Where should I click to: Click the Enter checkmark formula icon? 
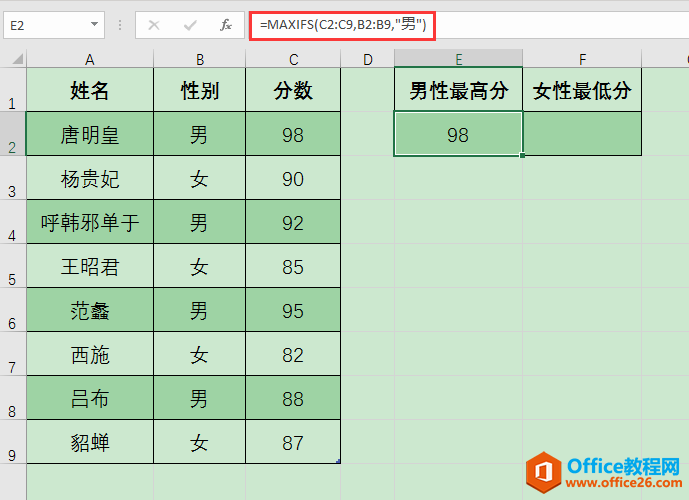click(x=190, y=25)
